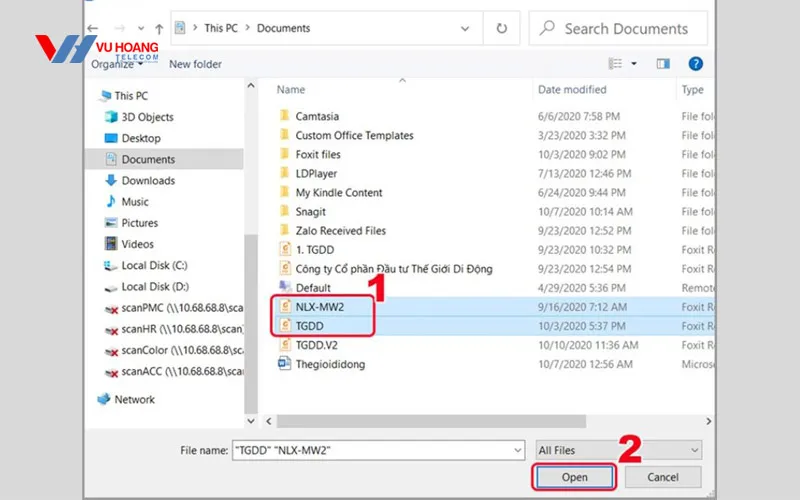Toggle the preview pane icon
Screen dimensions: 800x500
[662, 64]
